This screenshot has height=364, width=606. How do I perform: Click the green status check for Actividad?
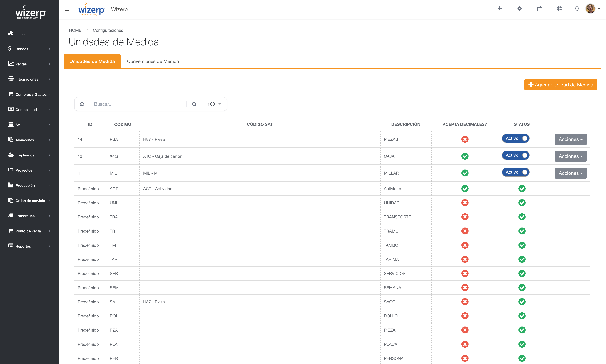[x=522, y=189]
